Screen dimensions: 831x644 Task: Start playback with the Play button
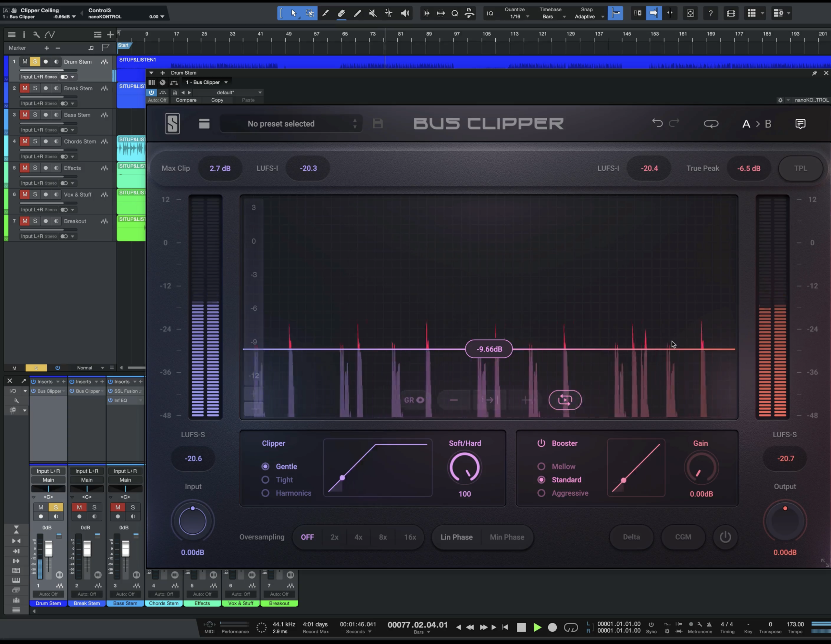537,627
